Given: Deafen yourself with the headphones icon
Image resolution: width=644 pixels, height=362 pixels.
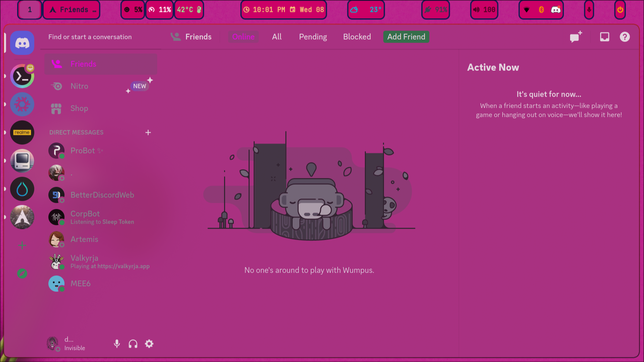Looking at the screenshot, I should pos(133,344).
